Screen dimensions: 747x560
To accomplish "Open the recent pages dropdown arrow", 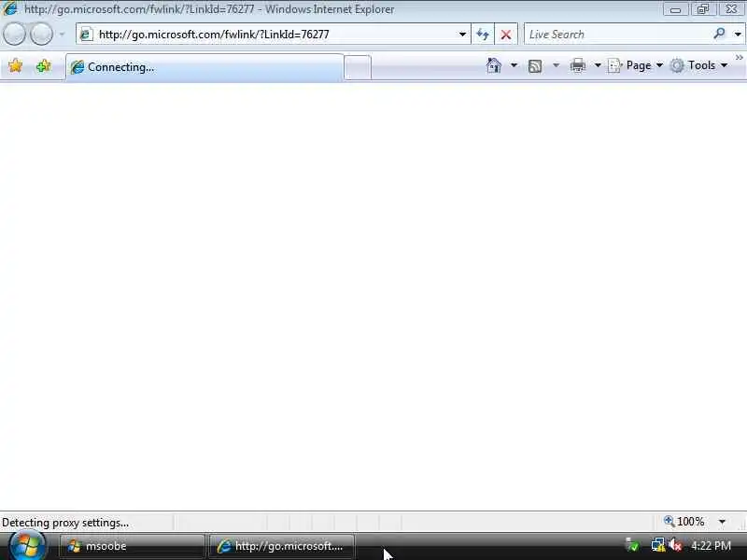I will [x=62, y=35].
